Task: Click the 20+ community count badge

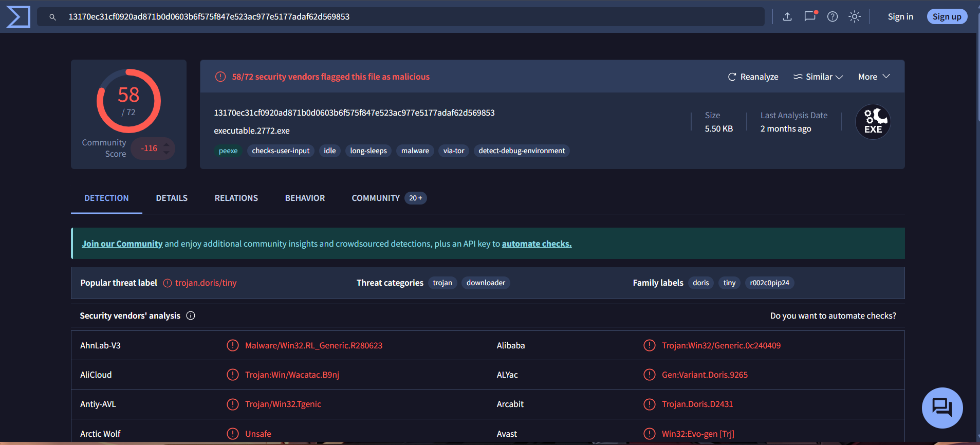Action: coord(416,198)
